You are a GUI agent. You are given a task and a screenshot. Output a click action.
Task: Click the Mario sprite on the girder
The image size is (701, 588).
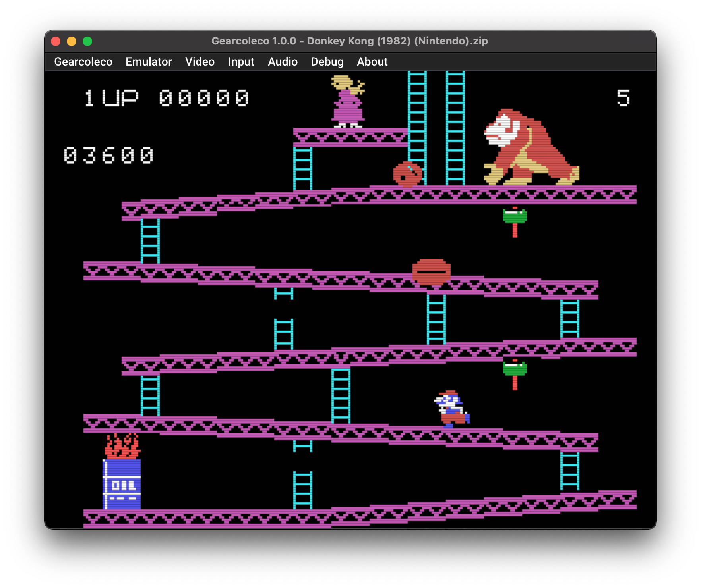(x=451, y=407)
